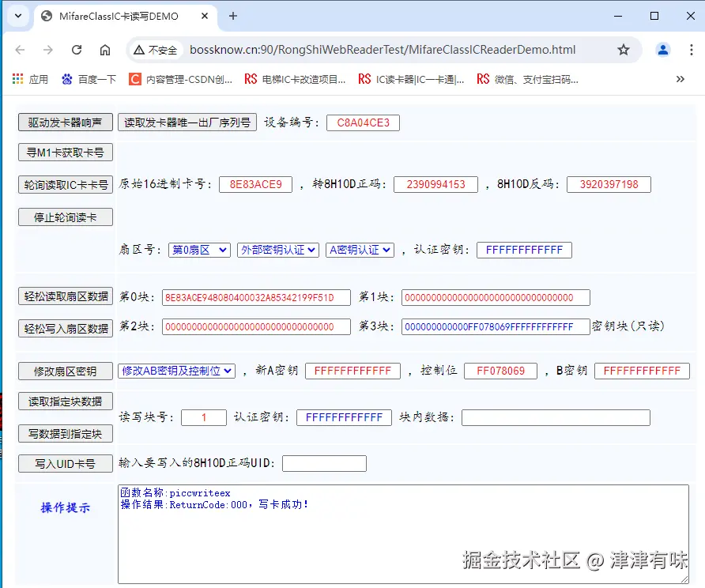
Task: Click the 不安全 site security badge
Action: 155,48
